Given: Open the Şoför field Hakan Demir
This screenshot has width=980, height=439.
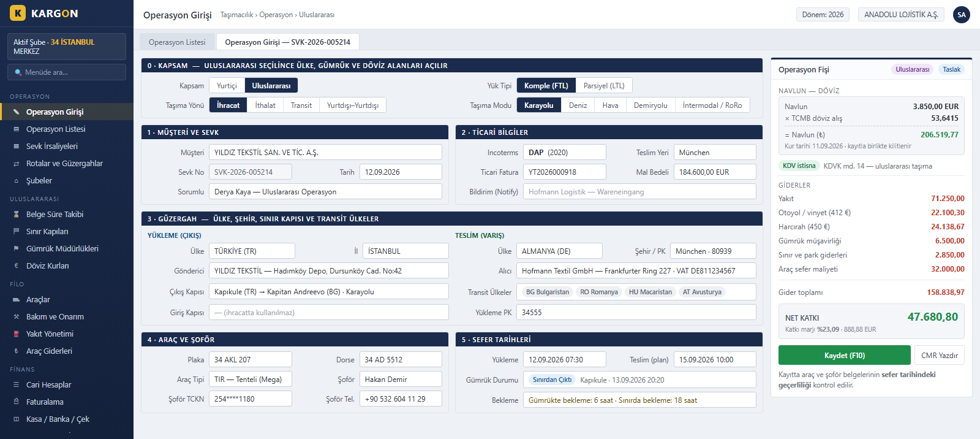Looking at the screenshot, I should [401, 379].
